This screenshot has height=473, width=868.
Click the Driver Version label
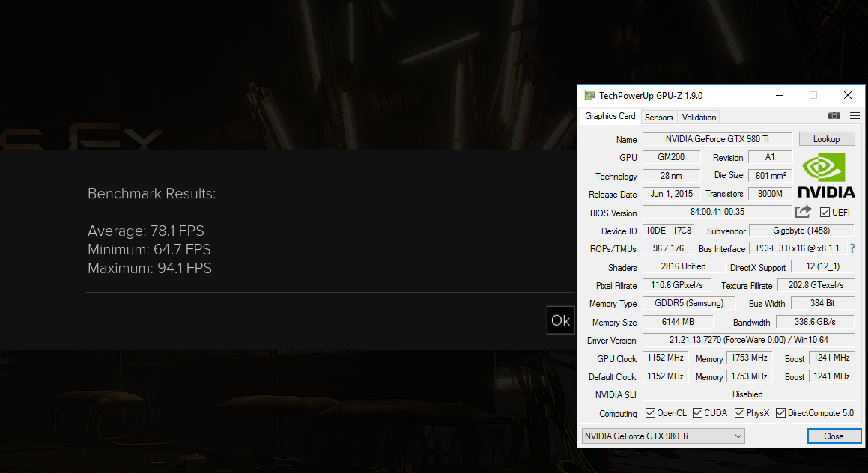(612, 341)
